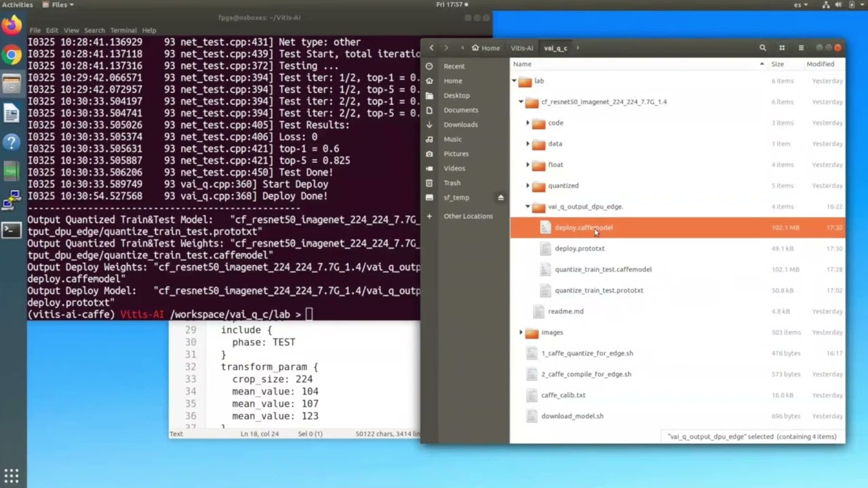Viewport: 868px width, 488px height.
Task: Open the LibreOffice Writer dock icon
Action: (12, 113)
